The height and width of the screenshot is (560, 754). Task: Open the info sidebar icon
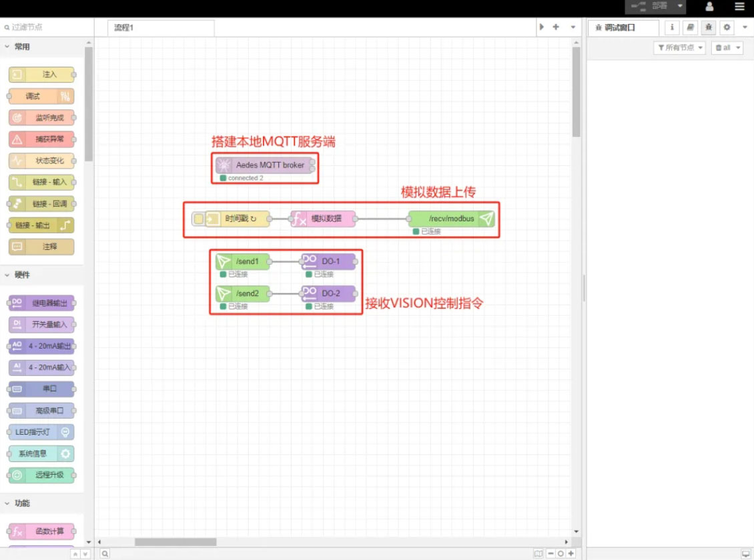pyautogui.click(x=673, y=27)
